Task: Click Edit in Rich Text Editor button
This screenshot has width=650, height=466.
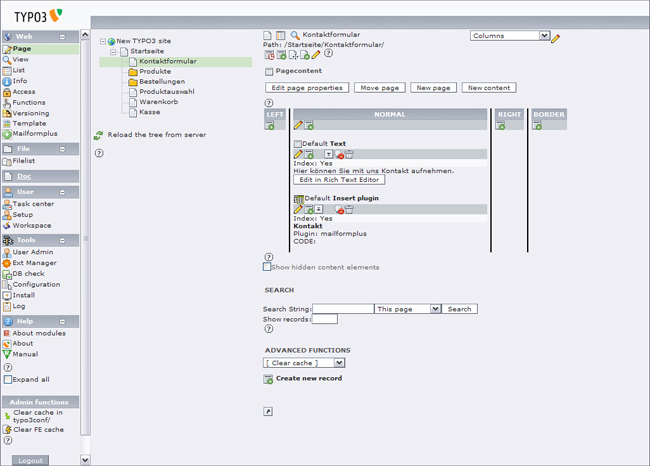Action: [339, 180]
